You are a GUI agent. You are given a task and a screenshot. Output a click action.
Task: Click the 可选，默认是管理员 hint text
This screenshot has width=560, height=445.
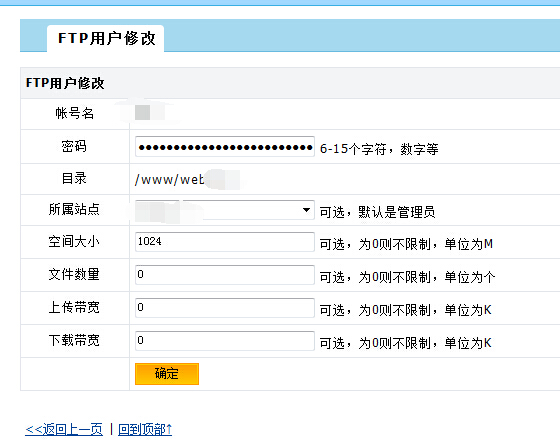coord(378,212)
